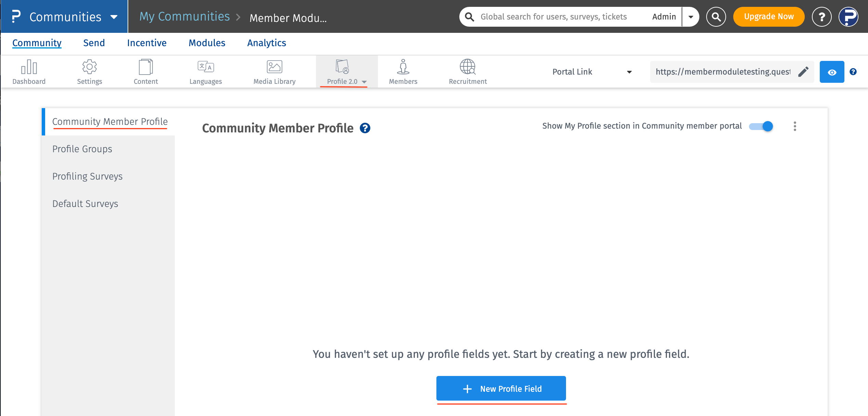This screenshot has width=868, height=416.
Task: Select Profiling Surveys in the sidebar
Action: (88, 176)
